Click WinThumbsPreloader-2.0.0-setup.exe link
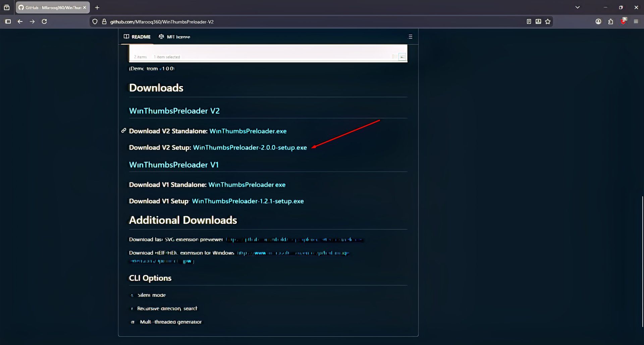The image size is (644, 345). [250, 147]
